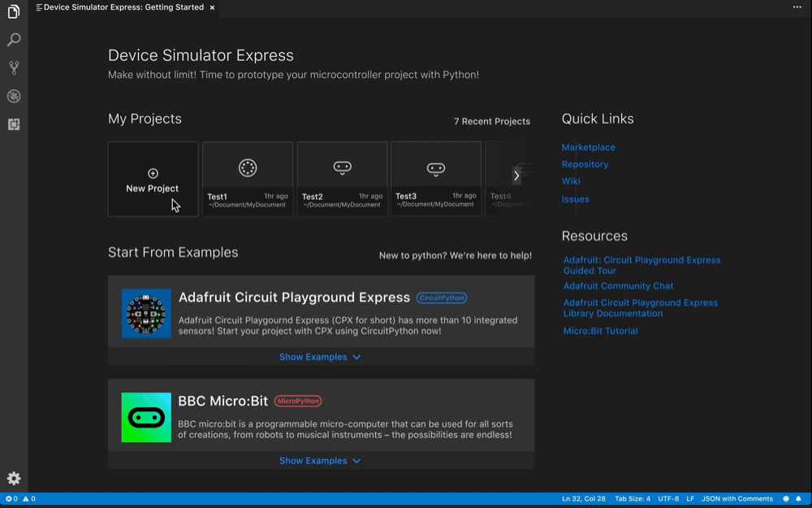Viewport: 812px width, 508px height.
Task: Select Device Simulator Express: Getting Started tab
Action: coord(123,7)
